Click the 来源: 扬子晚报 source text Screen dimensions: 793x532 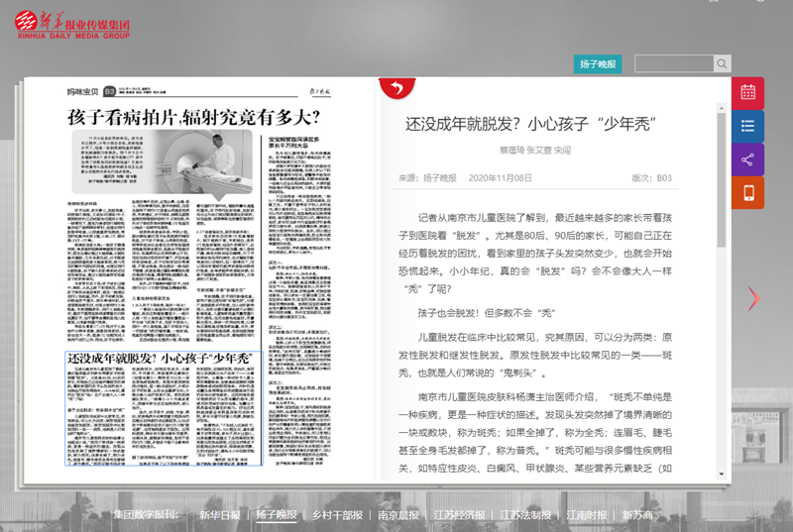pyautogui.click(x=427, y=178)
